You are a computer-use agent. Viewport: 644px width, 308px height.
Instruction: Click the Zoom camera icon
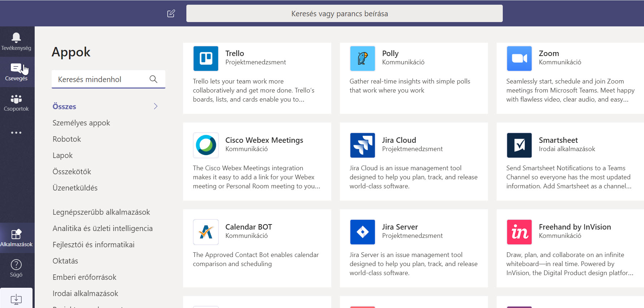pyautogui.click(x=519, y=59)
